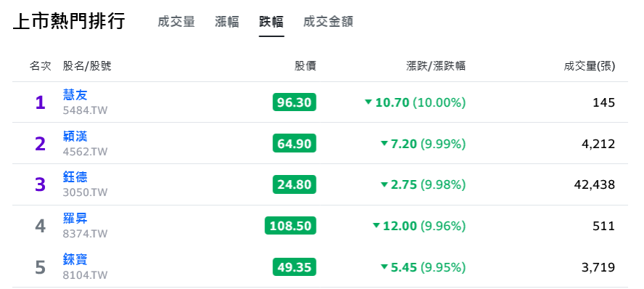Open the 漲幅 ranking tab
The height and width of the screenshot is (289, 644).
(x=227, y=22)
